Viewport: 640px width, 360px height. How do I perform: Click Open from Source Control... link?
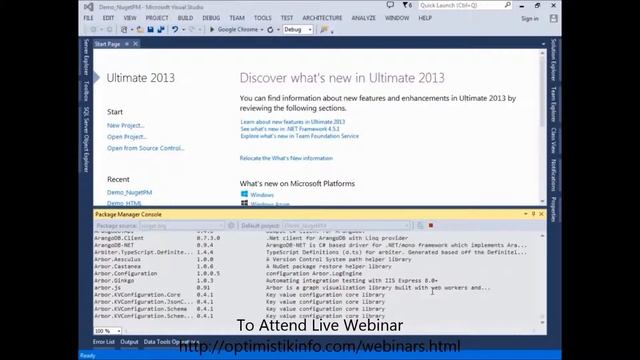coord(146,148)
